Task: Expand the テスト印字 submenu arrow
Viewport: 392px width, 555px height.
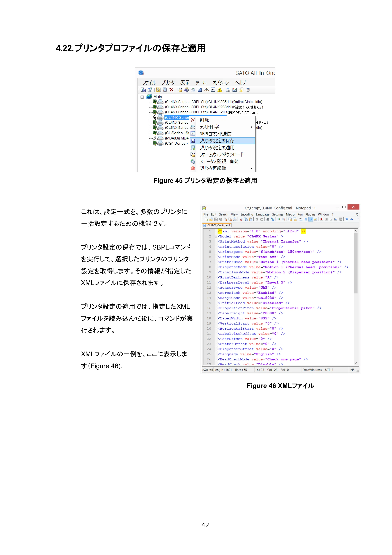Action: tap(251, 127)
